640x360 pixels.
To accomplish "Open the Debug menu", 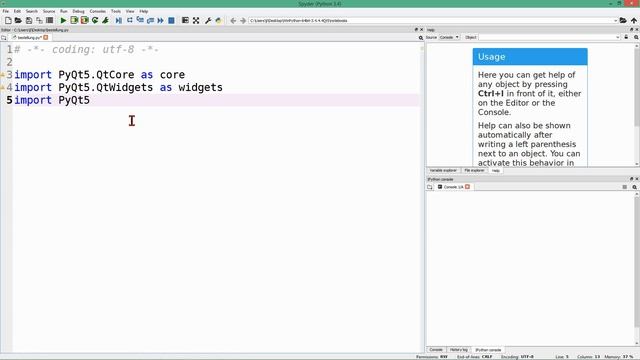I will pyautogui.click(x=78, y=11).
